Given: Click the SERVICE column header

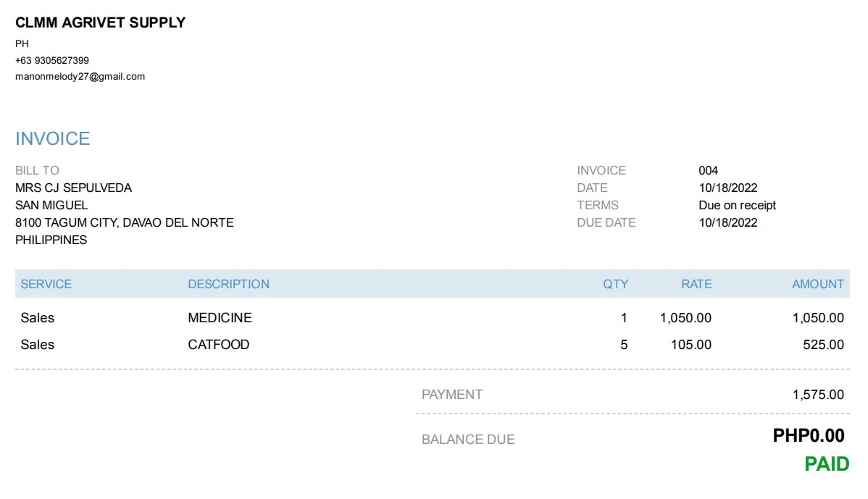Looking at the screenshot, I should (46, 284).
